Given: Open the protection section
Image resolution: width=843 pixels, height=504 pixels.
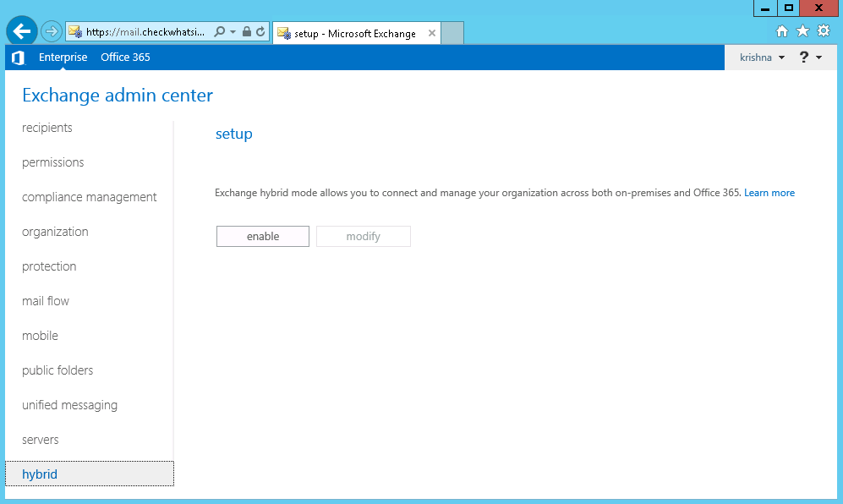Looking at the screenshot, I should tap(49, 266).
